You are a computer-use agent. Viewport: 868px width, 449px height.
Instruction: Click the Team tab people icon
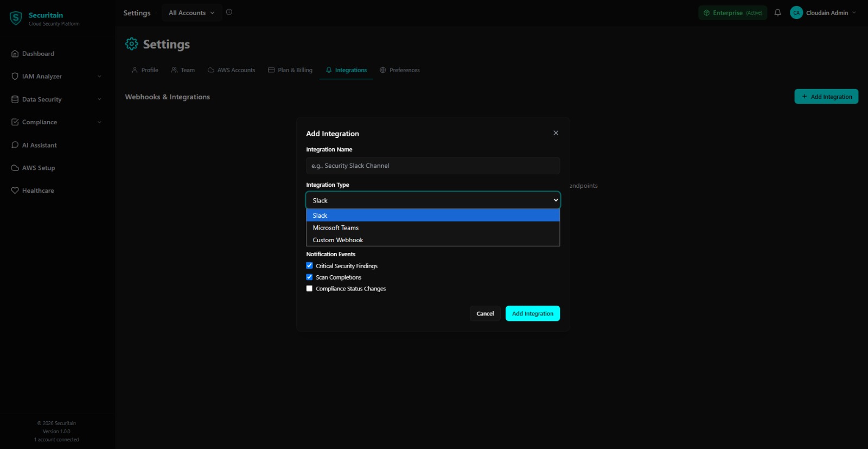point(174,70)
